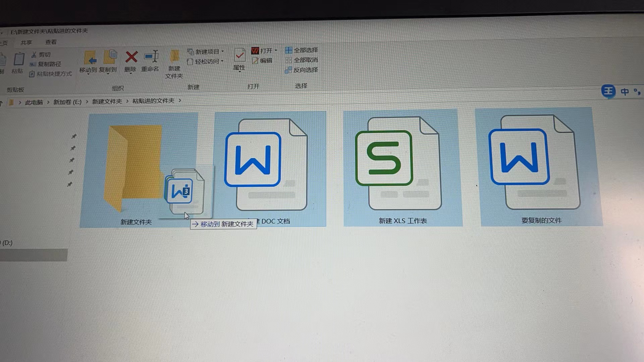Open the New item (新建项目) dropdown
Viewport: 644px width, 362px height.
tap(206, 52)
